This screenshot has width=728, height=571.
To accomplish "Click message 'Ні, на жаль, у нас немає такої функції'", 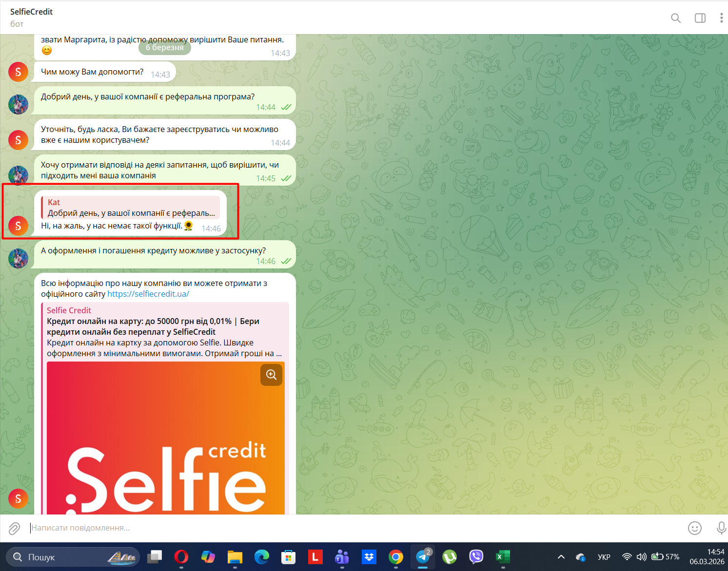I will click(112, 226).
